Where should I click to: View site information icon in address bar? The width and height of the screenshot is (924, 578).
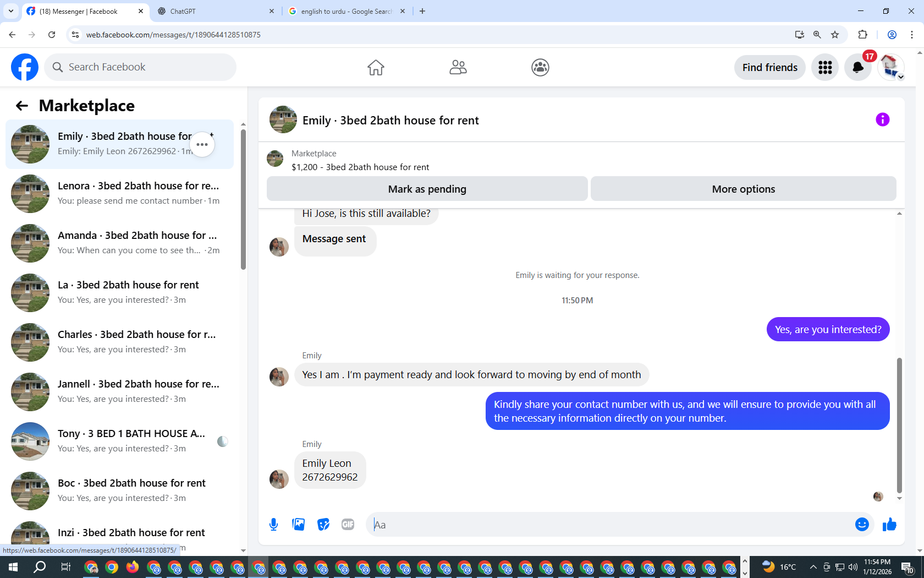coord(75,35)
